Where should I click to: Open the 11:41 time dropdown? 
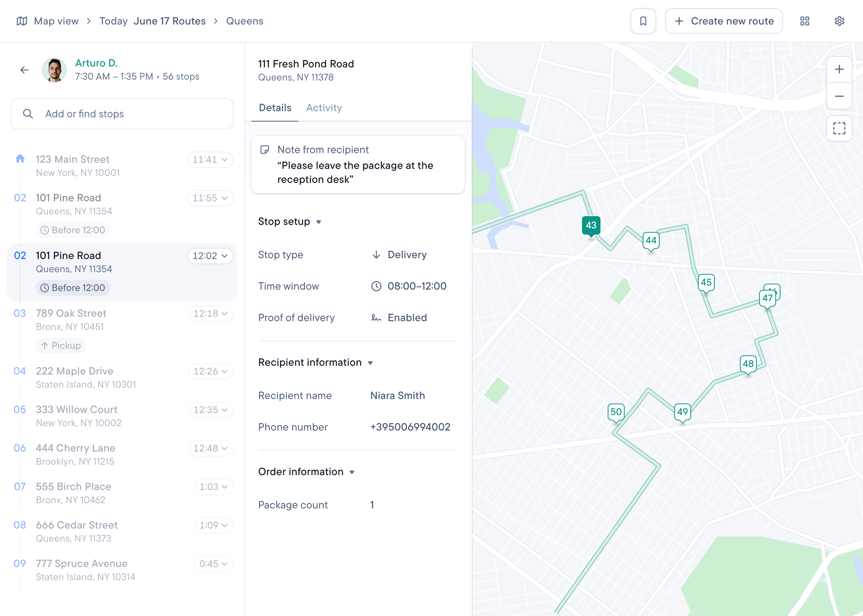(x=210, y=159)
